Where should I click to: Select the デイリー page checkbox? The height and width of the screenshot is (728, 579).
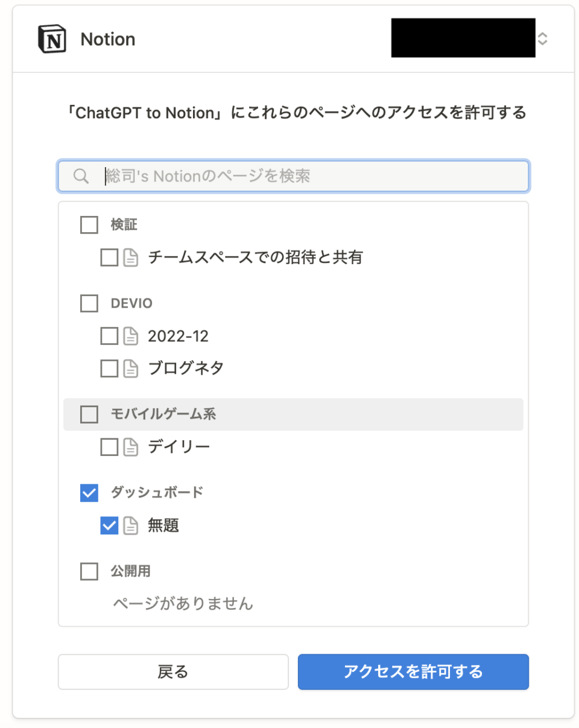pyautogui.click(x=109, y=447)
